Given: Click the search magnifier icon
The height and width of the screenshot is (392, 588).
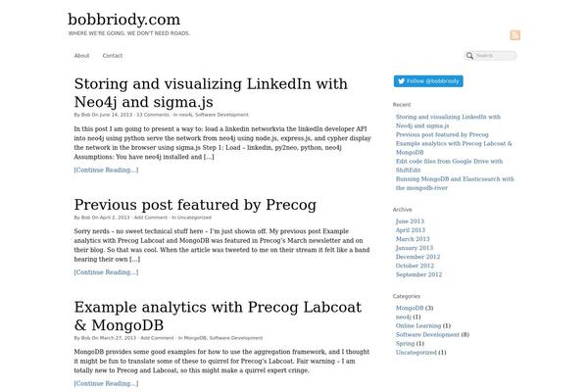Looking at the screenshot, I should coord(469,56).
